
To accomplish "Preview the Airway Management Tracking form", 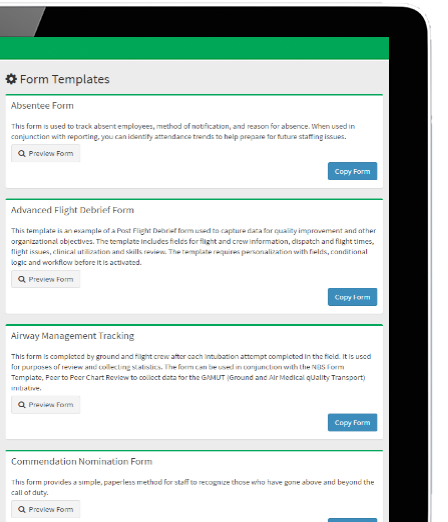I will pyautogui.click(x=46, y=405).
